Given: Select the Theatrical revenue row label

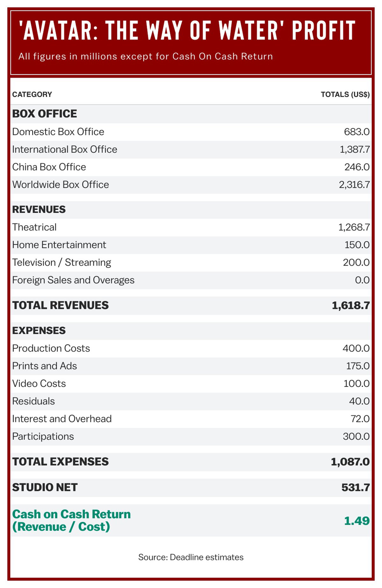Looking at the screenshot, I should pyautogui.click(x=34, y=227).
